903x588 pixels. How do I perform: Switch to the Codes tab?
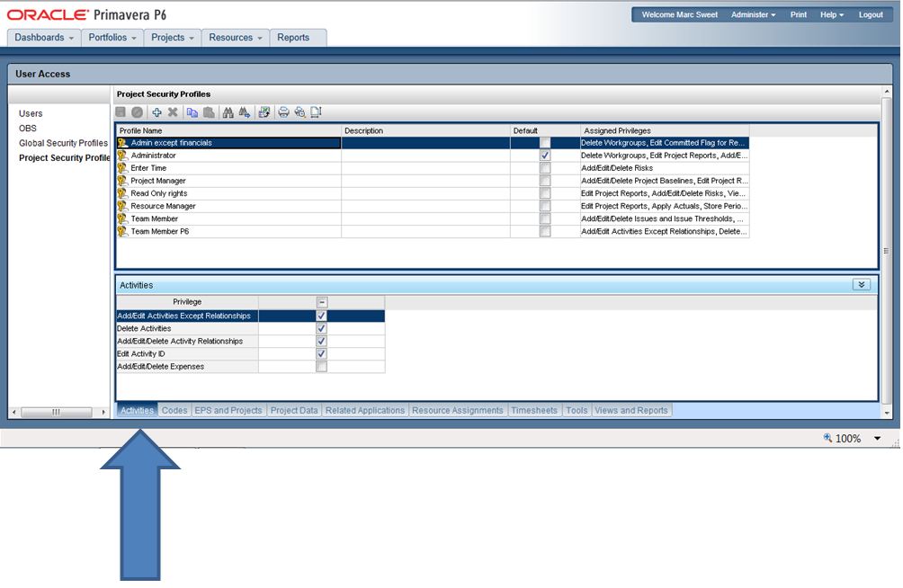coord(174,410)
